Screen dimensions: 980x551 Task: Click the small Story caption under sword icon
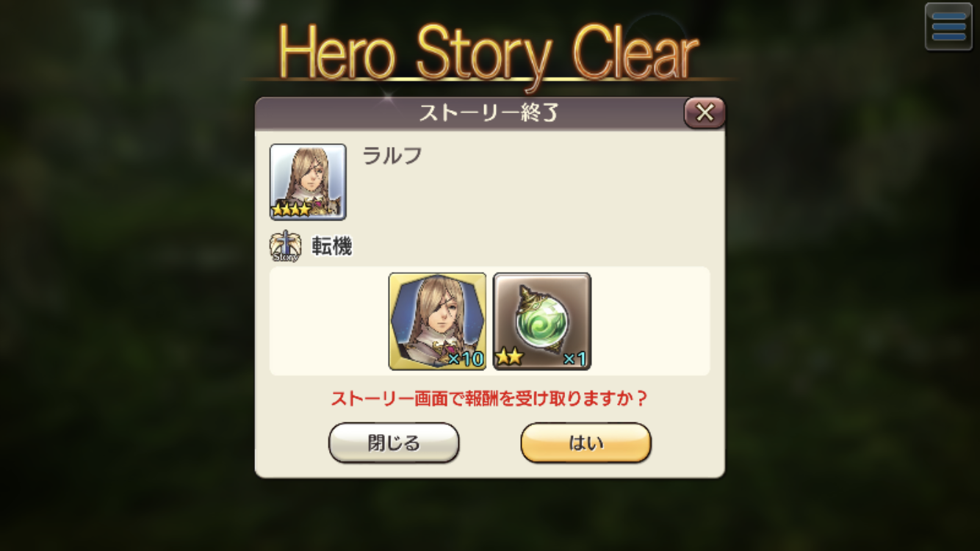tap(285, 257)
